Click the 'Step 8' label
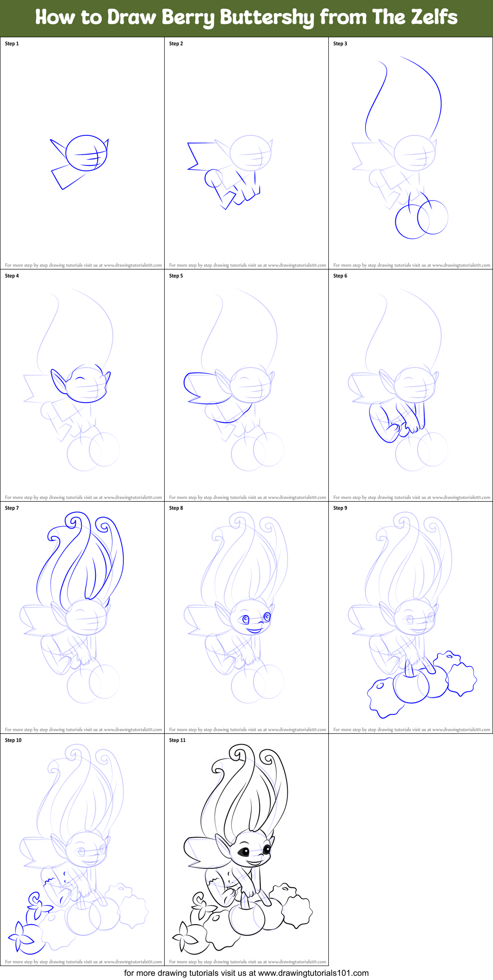493x980 pixels. pos(176,508)
